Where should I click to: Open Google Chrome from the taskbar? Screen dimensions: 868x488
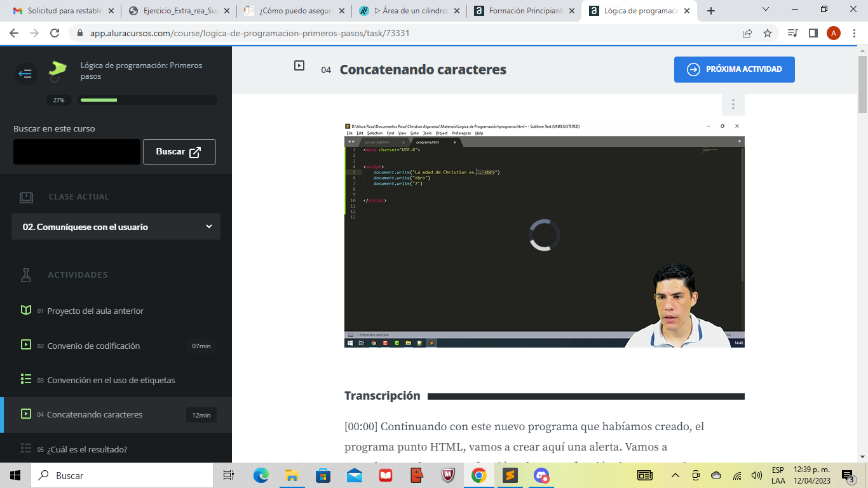click(478, 475)
